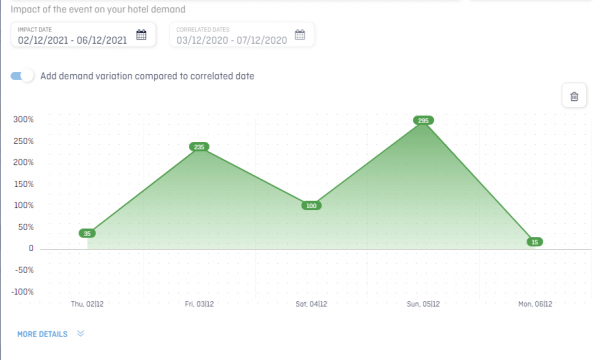The image size is (600, 360).
Task: Open the MORE DETAILS link
Action: 42,334
